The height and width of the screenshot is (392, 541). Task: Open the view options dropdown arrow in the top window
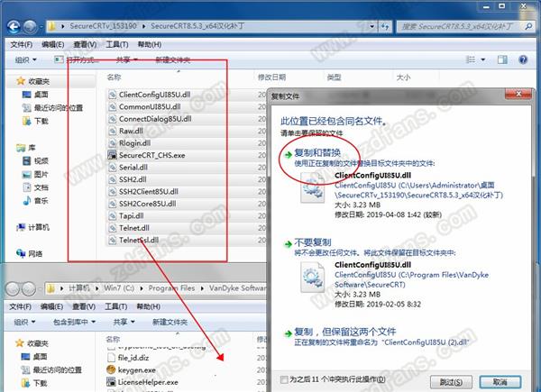[483, 60]
